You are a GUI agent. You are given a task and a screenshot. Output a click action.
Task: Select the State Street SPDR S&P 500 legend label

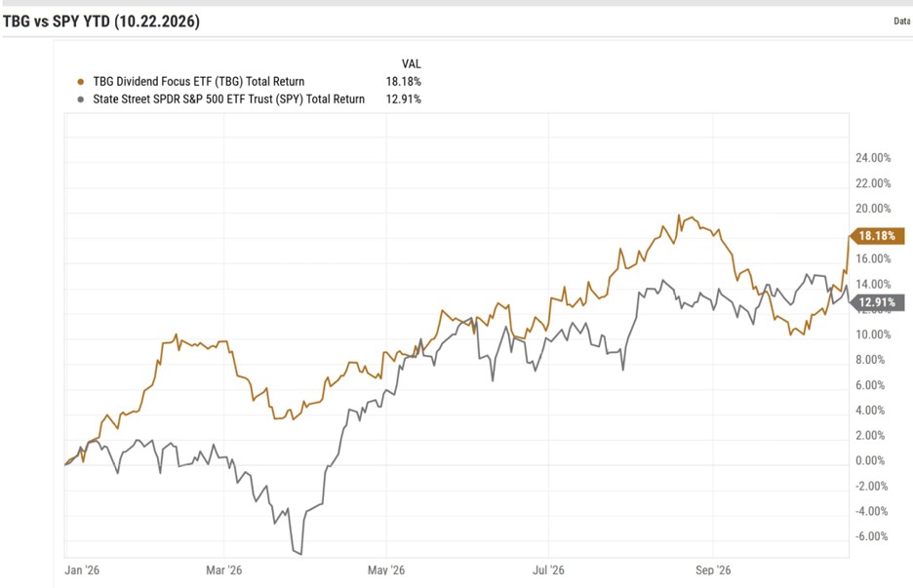coord(229,98)
